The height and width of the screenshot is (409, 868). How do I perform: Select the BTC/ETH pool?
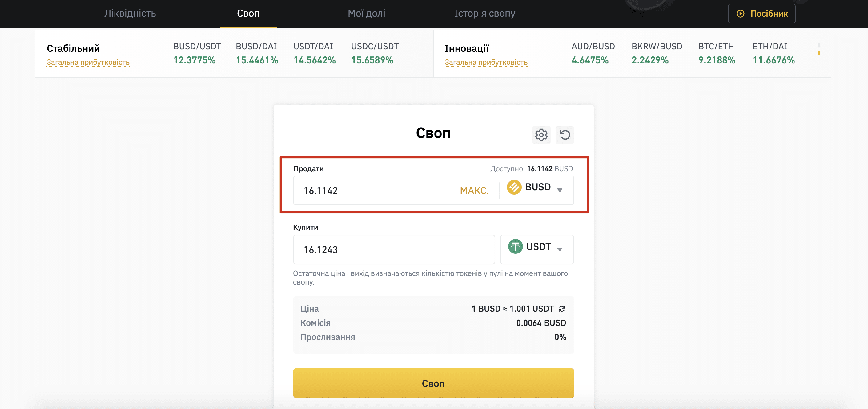pyautogui.click(x=716, y=47)
